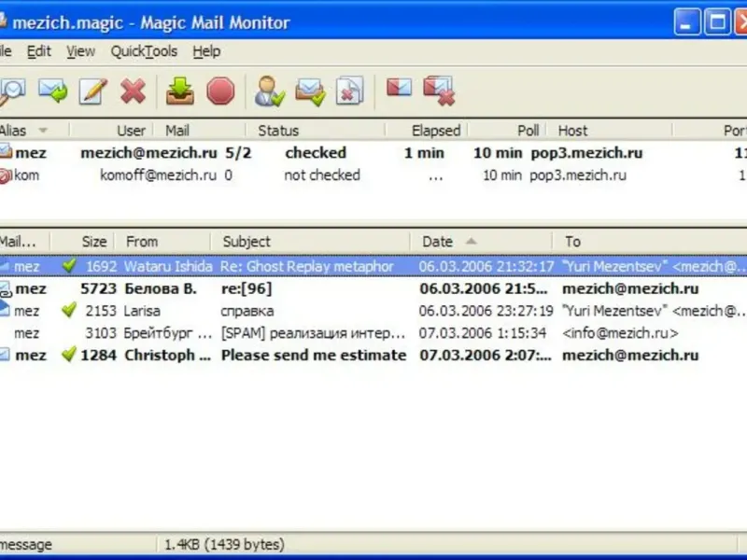The width and height of the screenshot is (747, 560).
Task: Maximize the Magic Mail Monitor window
Action: click(717, 21)
